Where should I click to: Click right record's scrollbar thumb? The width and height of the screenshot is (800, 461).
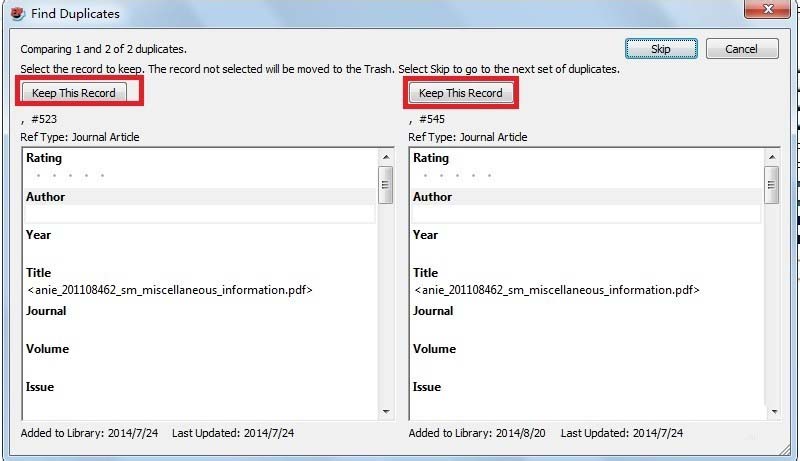pos(772,185)
